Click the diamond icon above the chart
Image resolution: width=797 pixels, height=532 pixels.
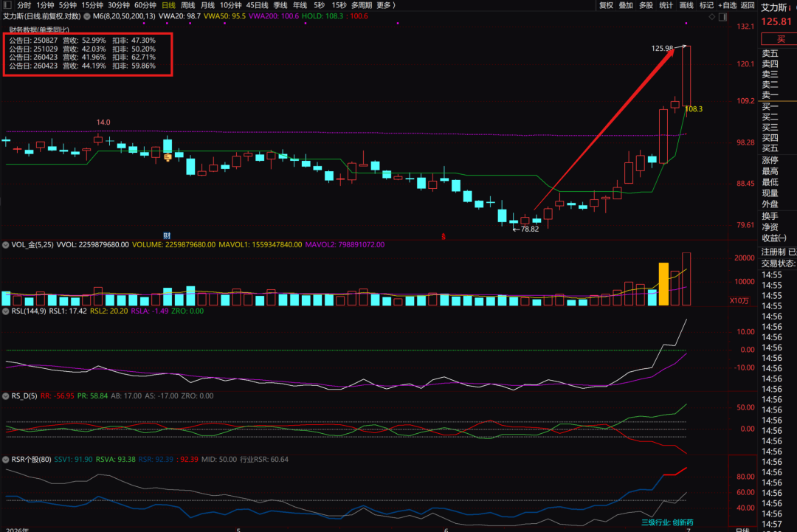coord(711,17)
